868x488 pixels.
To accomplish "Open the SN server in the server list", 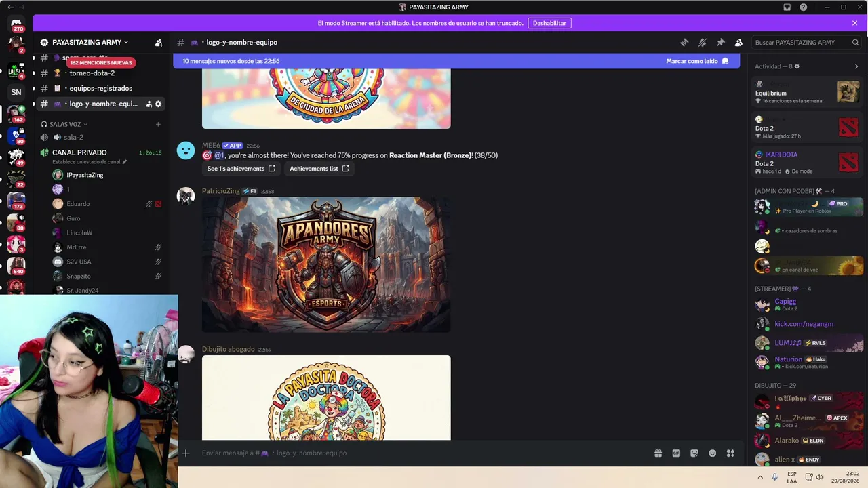I will click(16, 92).
